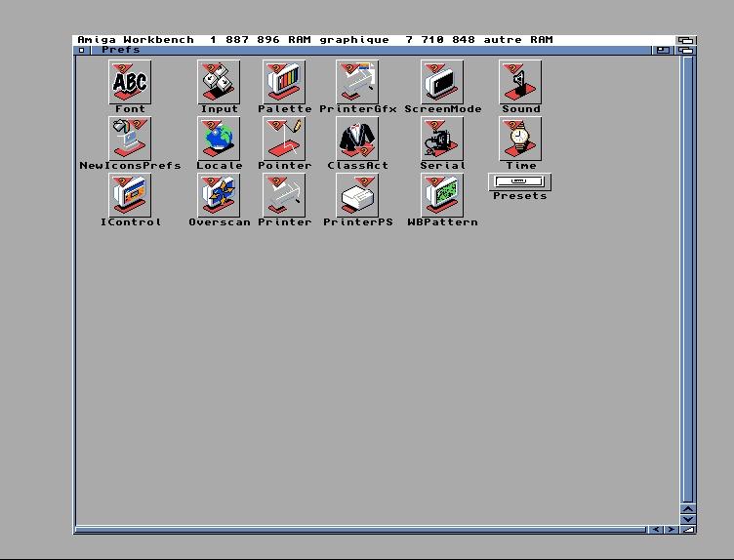The image size is (734, 560).
Task: Click the Prefs window sizing gadget
Action: (x=688, y=530)
